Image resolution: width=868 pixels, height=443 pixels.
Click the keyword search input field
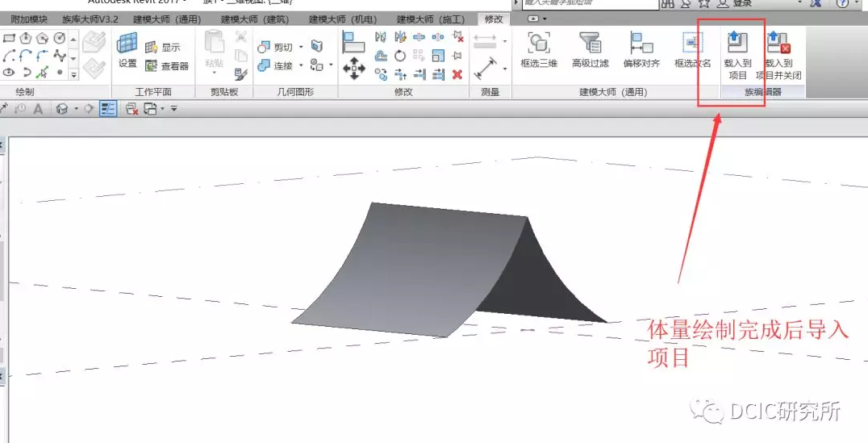(x=590, y=3)
